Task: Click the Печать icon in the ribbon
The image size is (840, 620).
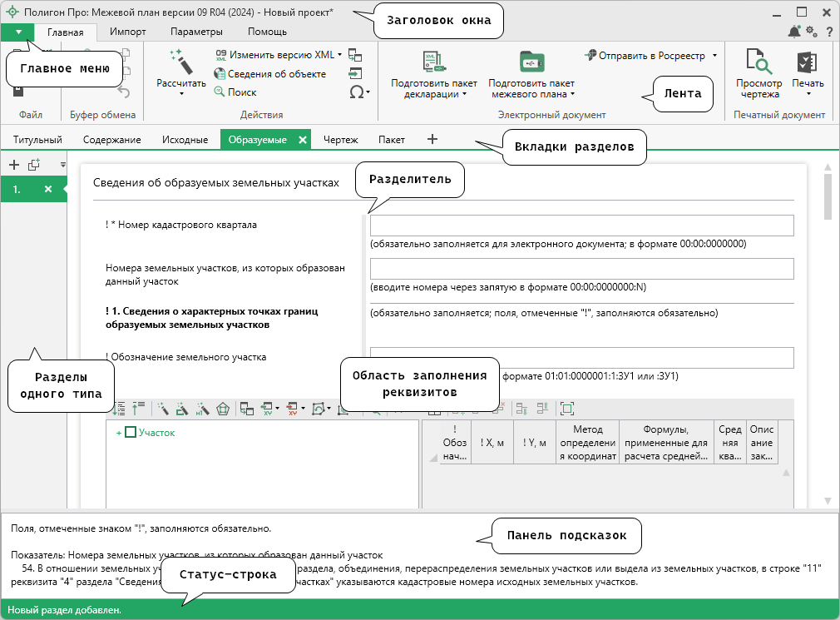Action: (807, 62)
